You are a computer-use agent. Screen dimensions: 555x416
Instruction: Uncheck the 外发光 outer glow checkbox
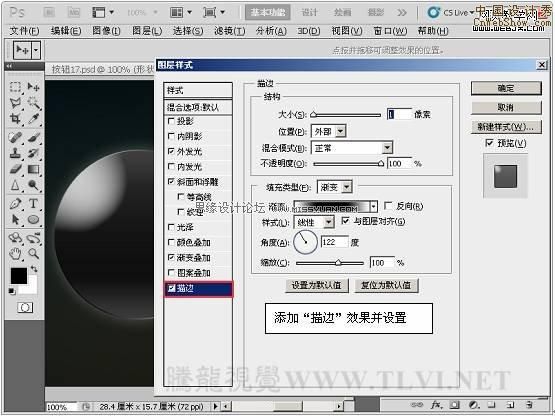pyautogui.click(x=171, y=151)
